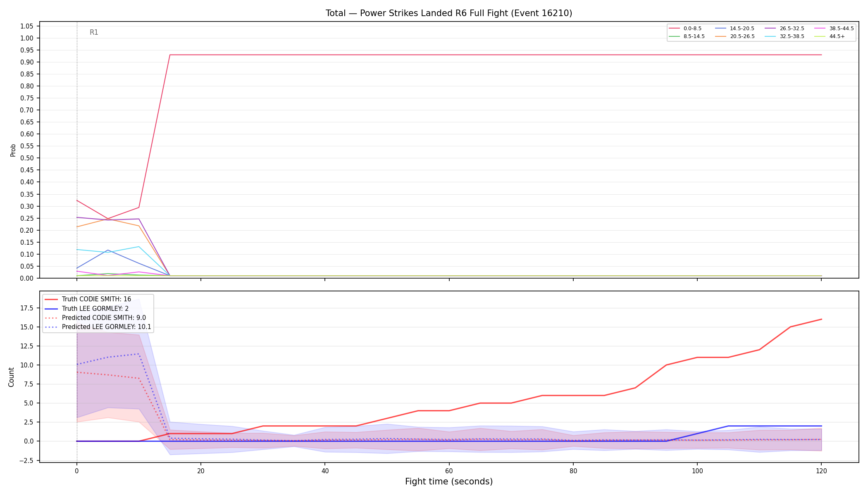This screenshot has width=868, height=496.
Task: Click the '0.00' probability tick label
Action: coord(26,279)
